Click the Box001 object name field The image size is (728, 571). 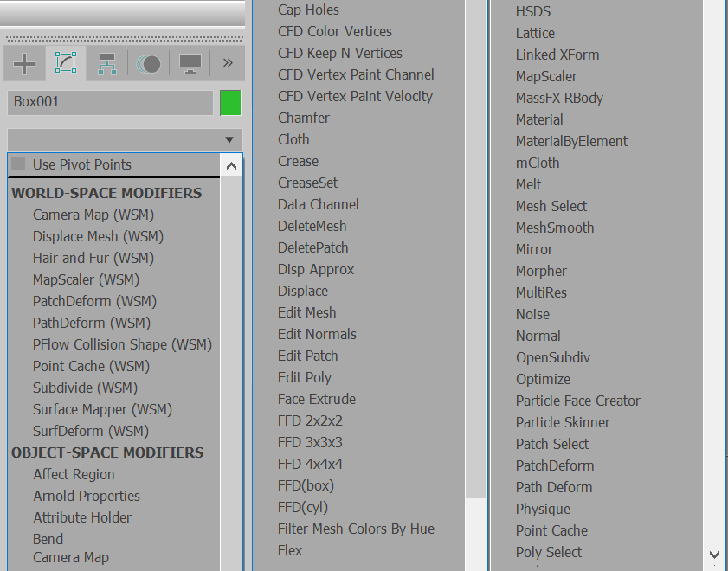(x=111, y=102)
